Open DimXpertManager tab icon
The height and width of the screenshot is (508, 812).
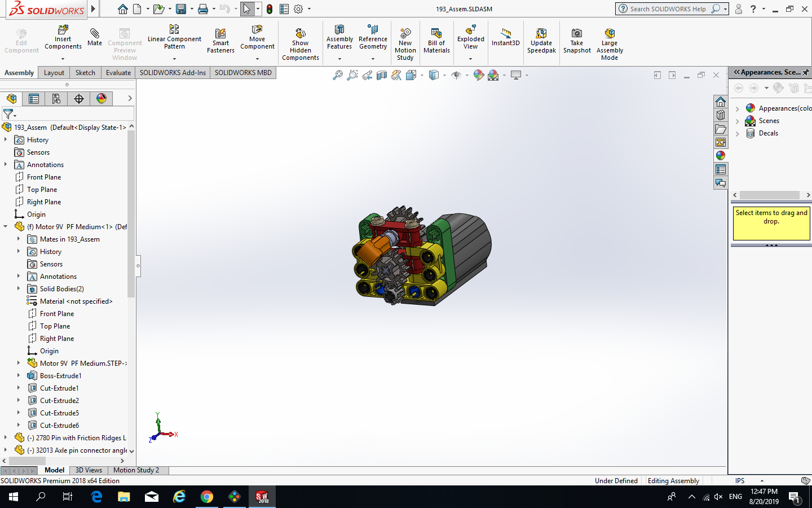(x=79, y=99)
